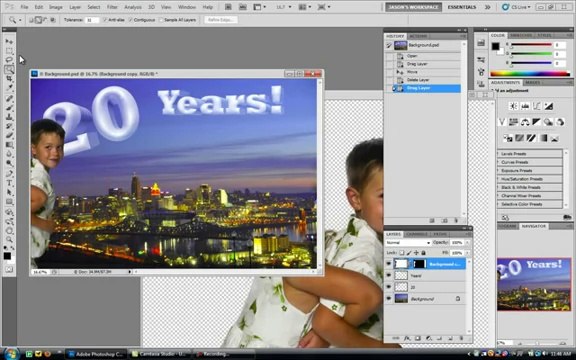Click the color spectrum ramp in Color panel
The width and height of the screenshot is (576, 360).
(530, 73)
